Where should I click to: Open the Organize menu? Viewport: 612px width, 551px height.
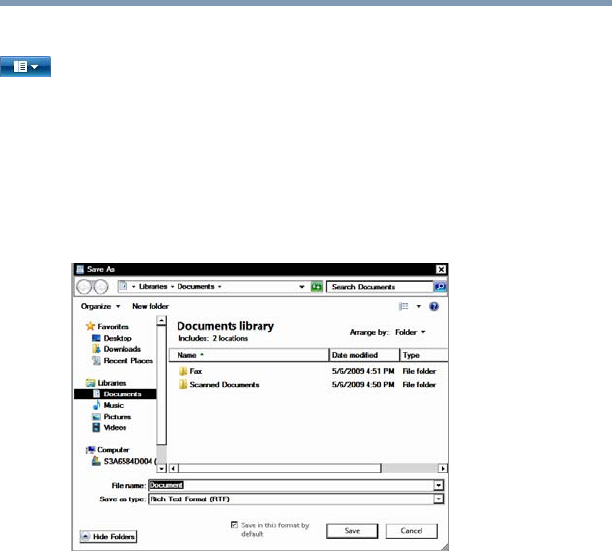coord(101,306)
